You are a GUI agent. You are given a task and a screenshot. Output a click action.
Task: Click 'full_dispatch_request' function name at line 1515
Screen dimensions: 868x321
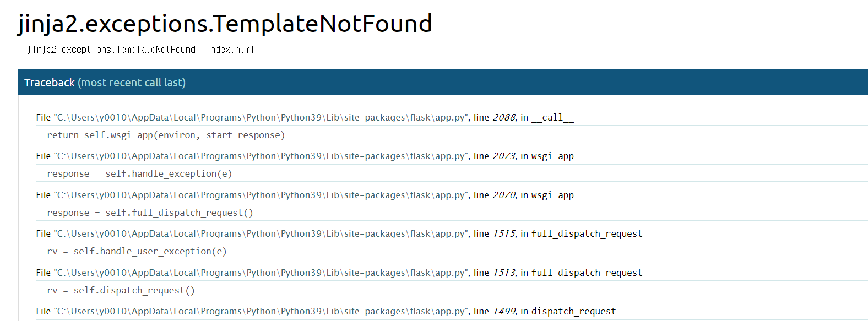587,233
